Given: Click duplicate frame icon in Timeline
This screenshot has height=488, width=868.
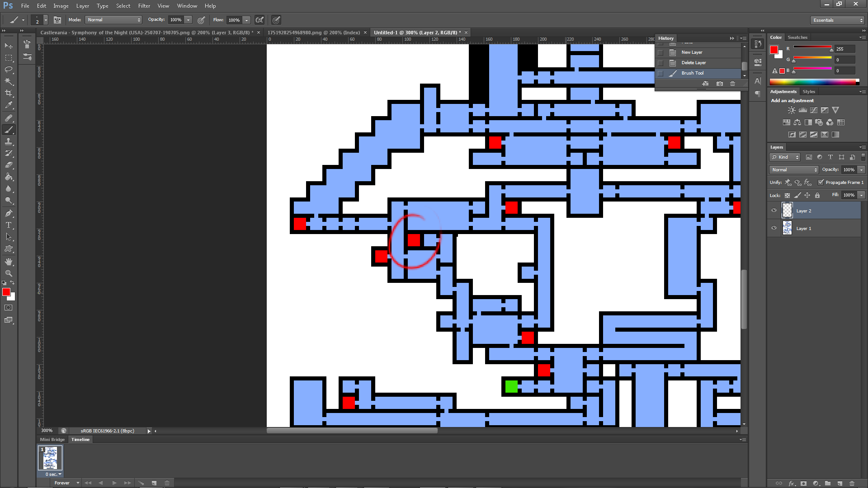Looking at the screenshot, I should (x=154, y=483).
